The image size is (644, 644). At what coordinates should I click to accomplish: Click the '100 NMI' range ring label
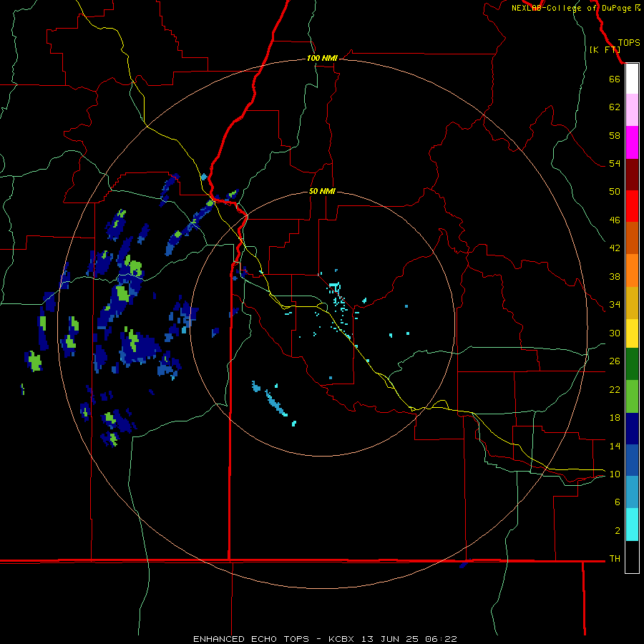coord(322,58)
